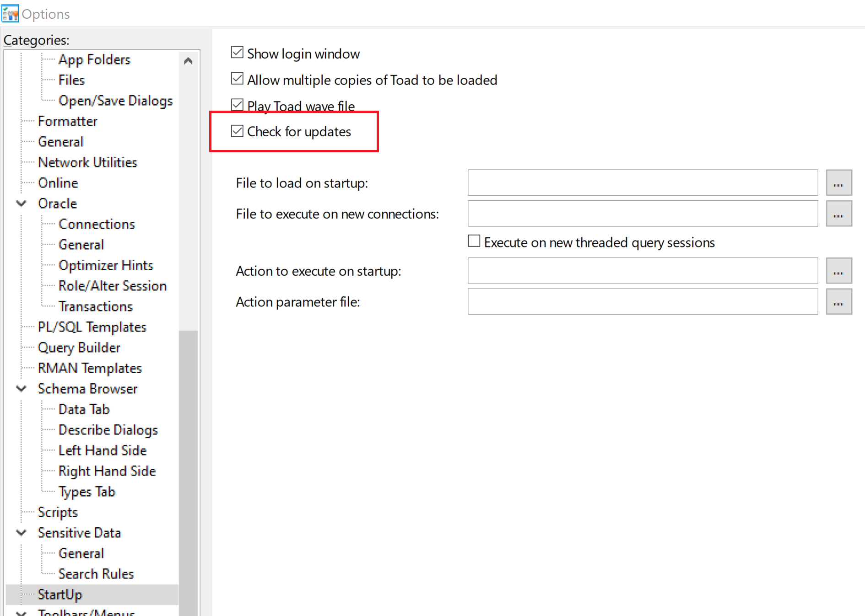Screen dimensions: 865x616
Task: Click File to execute on new connections field
Action: 643,214
